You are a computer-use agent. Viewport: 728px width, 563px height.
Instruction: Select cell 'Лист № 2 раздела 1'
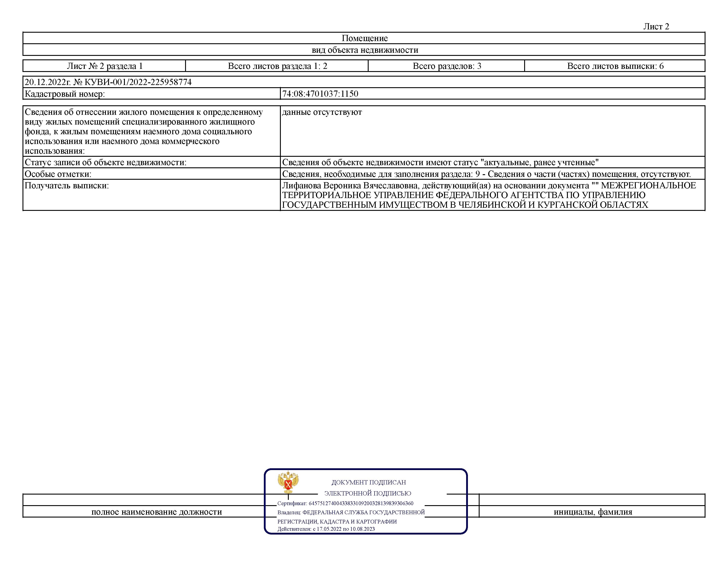coord(104,66)
